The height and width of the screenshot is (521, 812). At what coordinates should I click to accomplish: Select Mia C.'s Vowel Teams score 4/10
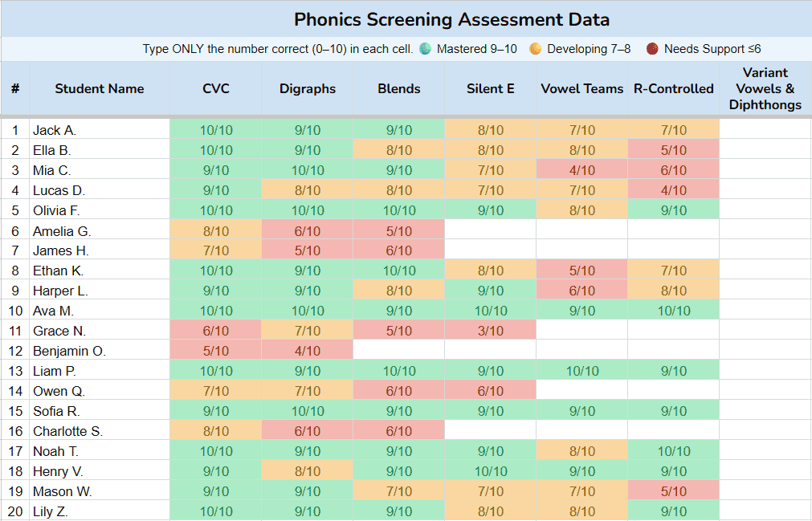[x=582, y=170]
